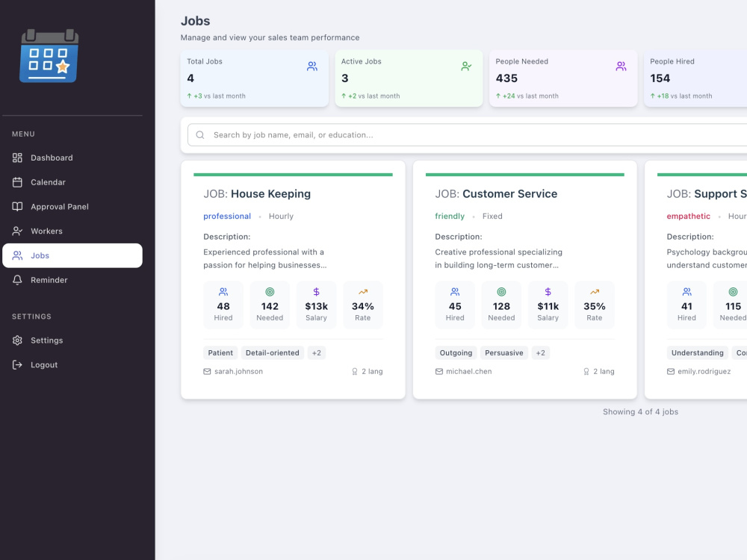Click Customer Service Salary dollar icon
Screen dimensions: 747x560
pos(548,292)
